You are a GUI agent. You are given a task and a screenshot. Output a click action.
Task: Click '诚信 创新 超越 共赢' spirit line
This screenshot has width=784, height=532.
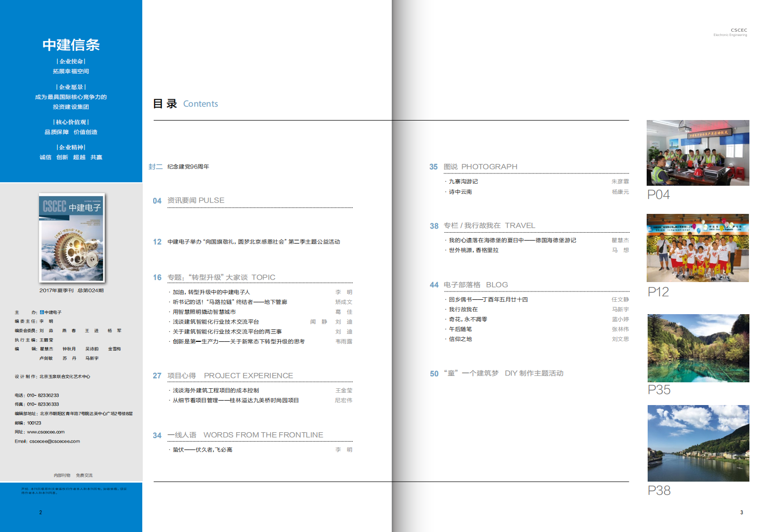(x=71, y=157)
